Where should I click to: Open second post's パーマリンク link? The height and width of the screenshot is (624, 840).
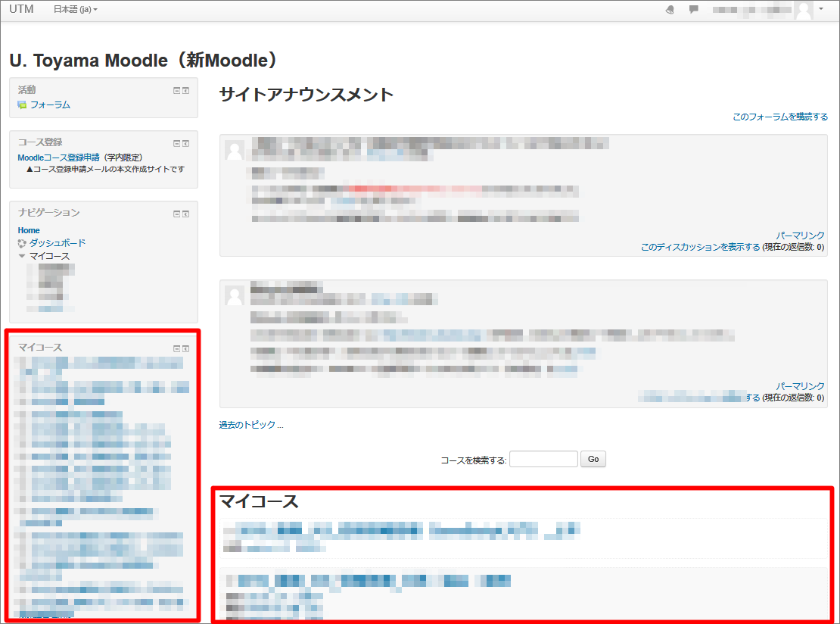[x=801, y=386]
